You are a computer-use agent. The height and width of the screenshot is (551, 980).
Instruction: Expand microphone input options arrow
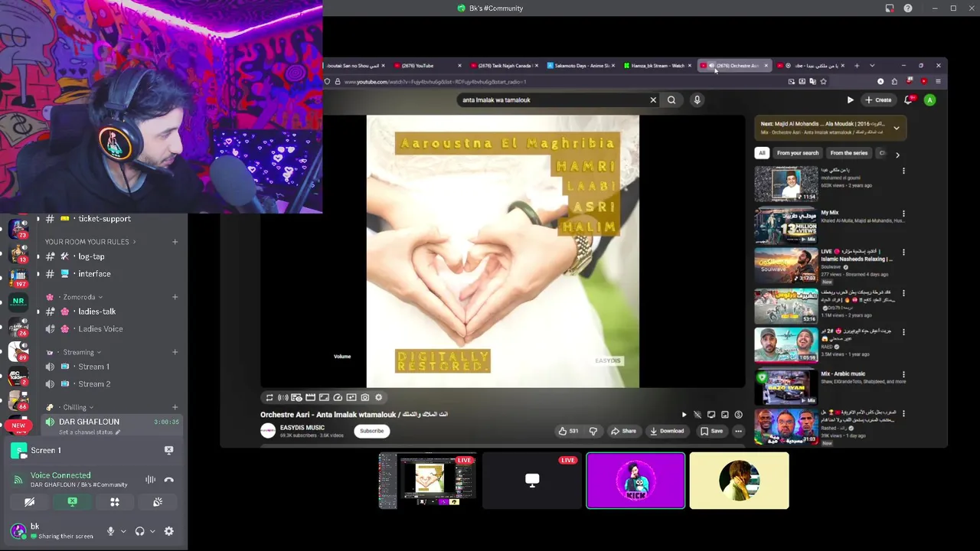click(122, 531)
